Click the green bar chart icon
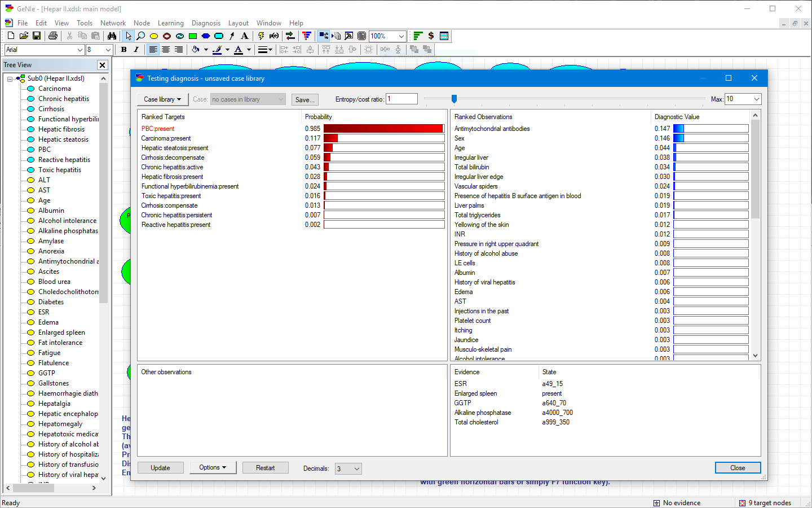 tap(418, 36)
